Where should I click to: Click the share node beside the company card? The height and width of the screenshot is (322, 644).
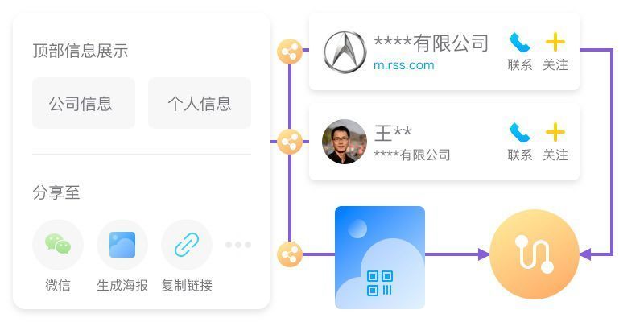pos(290,52)
